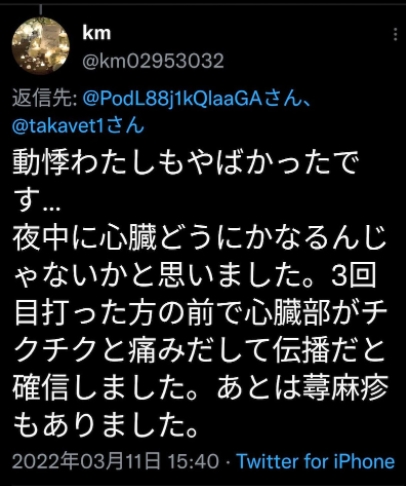
Task: Open km's round profile avatar
Action: pyautogui.click(x=40, y=45)
